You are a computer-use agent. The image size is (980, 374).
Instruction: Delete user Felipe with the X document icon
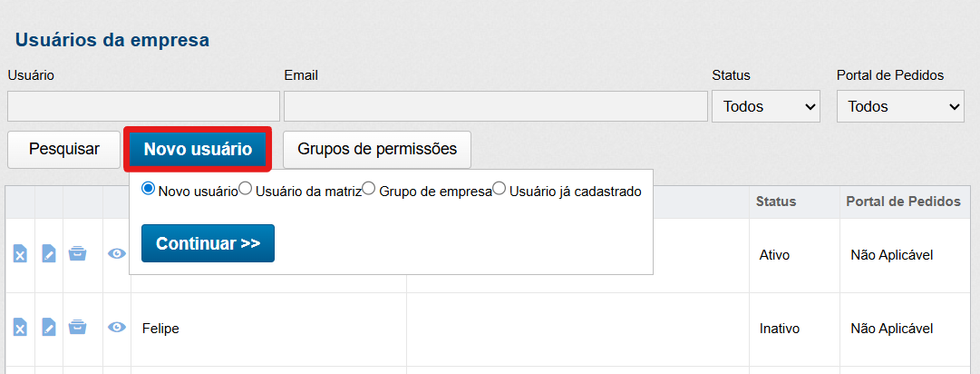(20, 328)
